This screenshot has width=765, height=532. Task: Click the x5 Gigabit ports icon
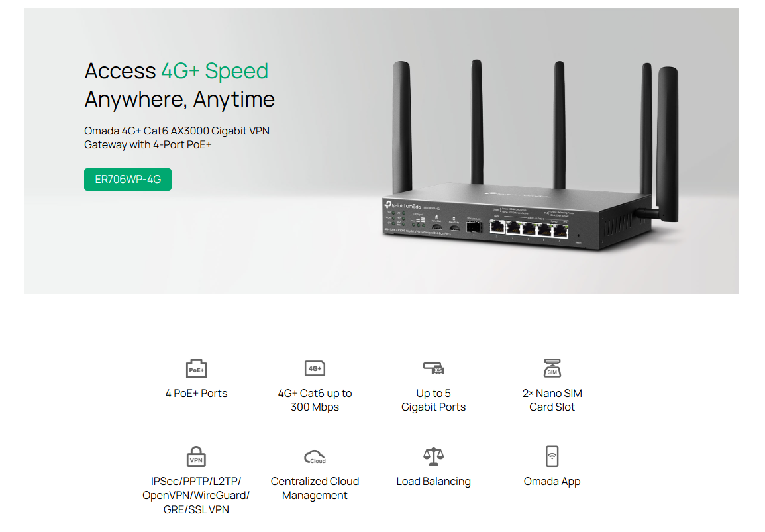pyautogui.click(x=433, y=368)
